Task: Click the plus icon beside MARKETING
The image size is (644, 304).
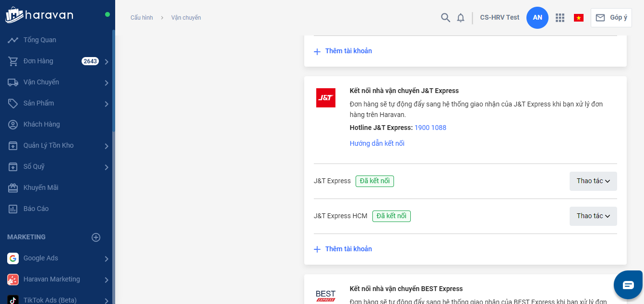Action: (x=96, y=237)
